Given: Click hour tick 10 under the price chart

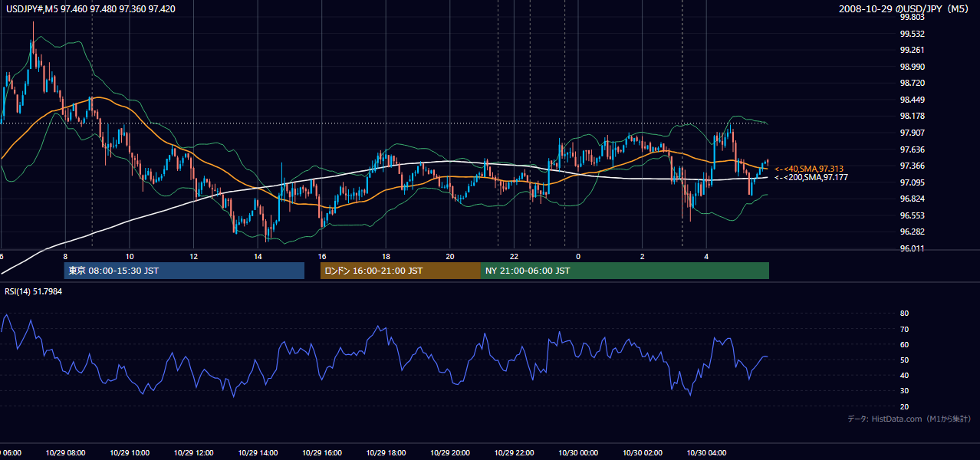Looking at the screenshot, I should point(130,256).
